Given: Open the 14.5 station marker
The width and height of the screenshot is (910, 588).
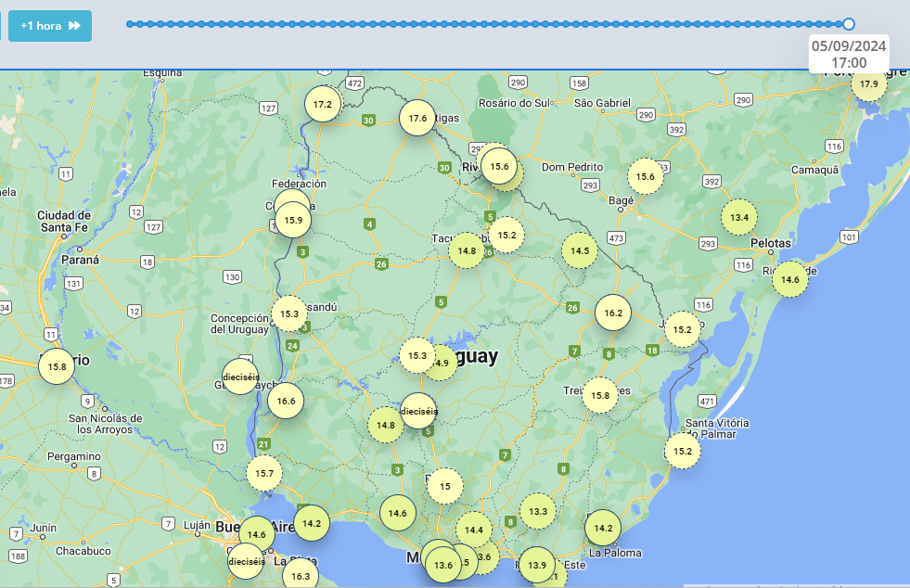Looking at the screenshot, I should tap(580, 250).
